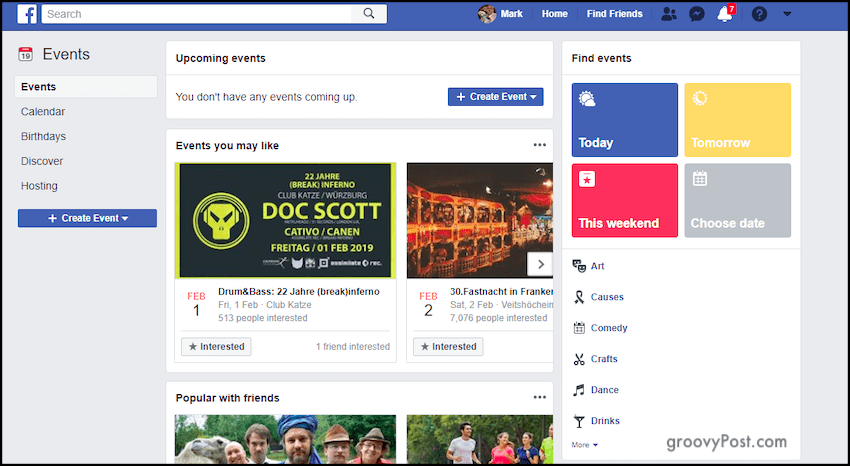
Task: Open the Comedy category link
Action: tap(609, 328)
